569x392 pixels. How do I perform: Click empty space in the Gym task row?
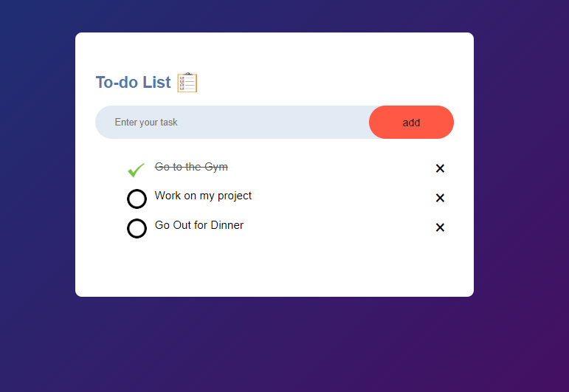pyautogui.click(x=330, y=168)
